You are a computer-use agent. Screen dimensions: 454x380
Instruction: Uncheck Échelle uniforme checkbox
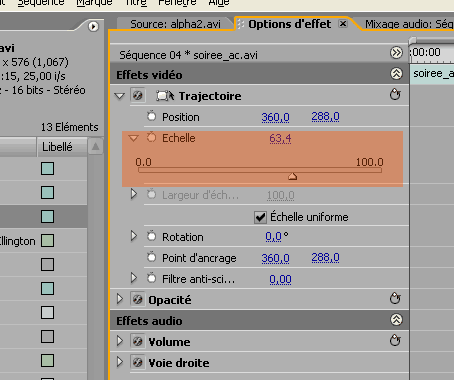click(x=260, y=217)
